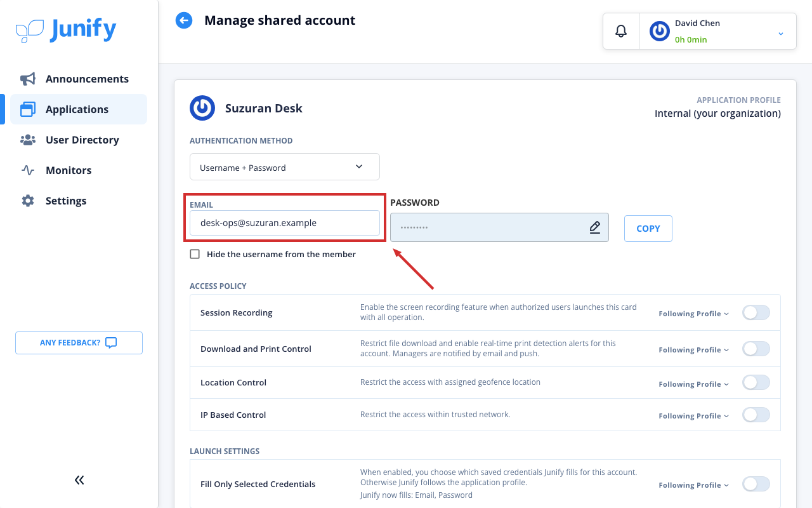Collapse the sidebar with the double chevron

79,480
